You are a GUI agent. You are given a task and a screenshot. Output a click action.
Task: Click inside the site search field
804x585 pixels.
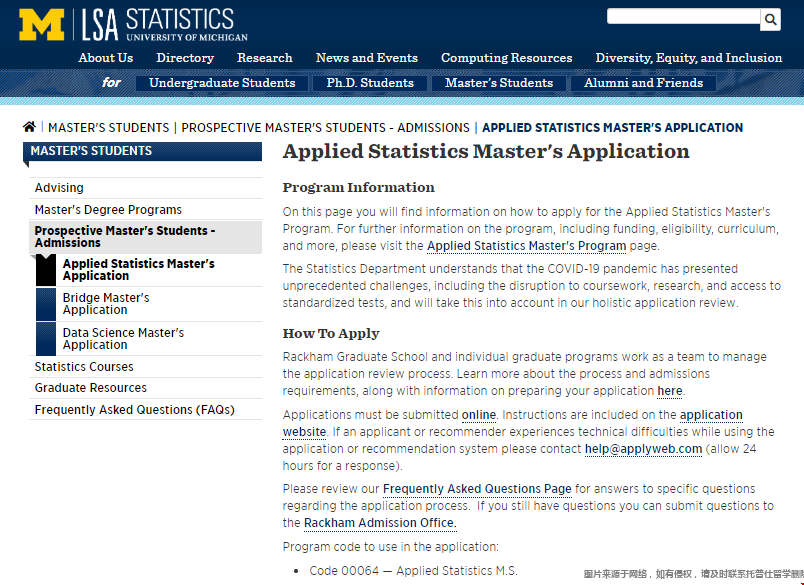pos(683,17)
